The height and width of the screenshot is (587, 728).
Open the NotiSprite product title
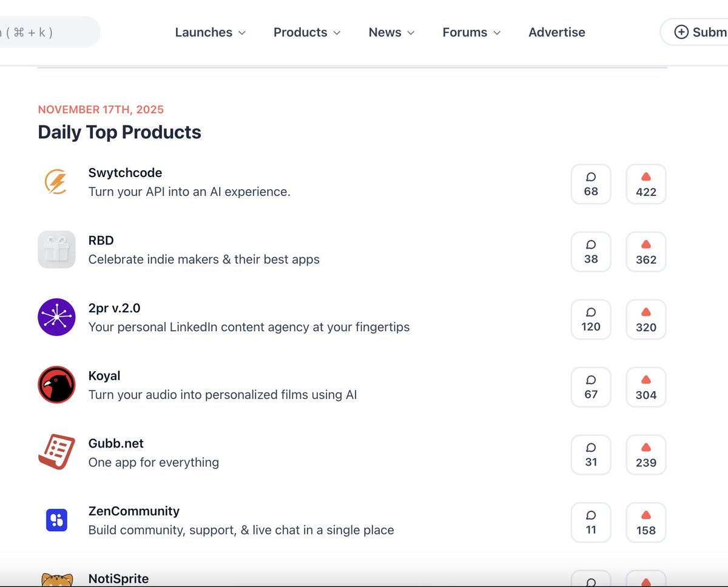(118, 579)
